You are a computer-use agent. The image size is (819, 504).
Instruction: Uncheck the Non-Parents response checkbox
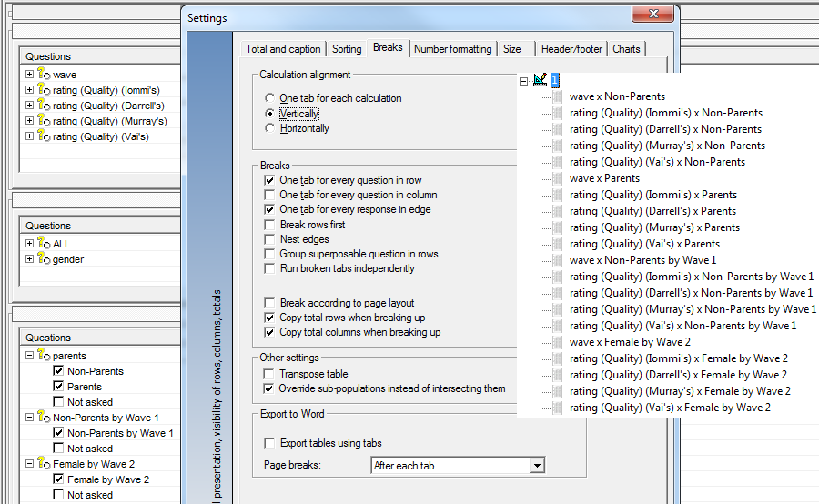pyautogui.click(x=58, y=371)
